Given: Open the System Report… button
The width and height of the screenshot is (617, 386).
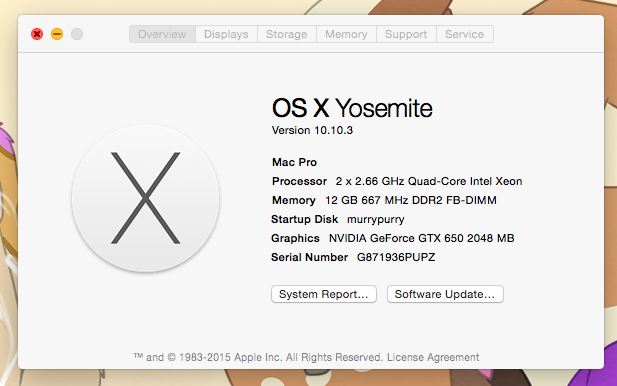Looking at the screenshot, I should [x=323, y=294].
